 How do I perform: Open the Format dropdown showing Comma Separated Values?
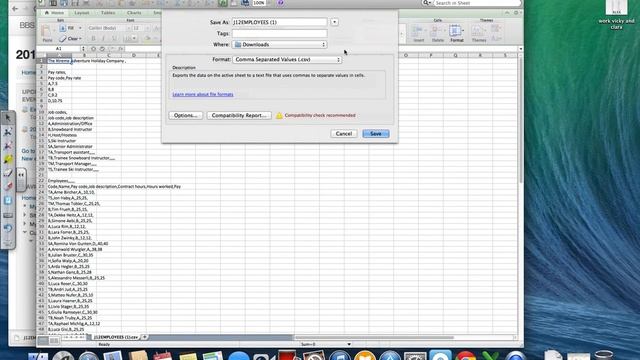pyautogui.click(x=287, y=60)
